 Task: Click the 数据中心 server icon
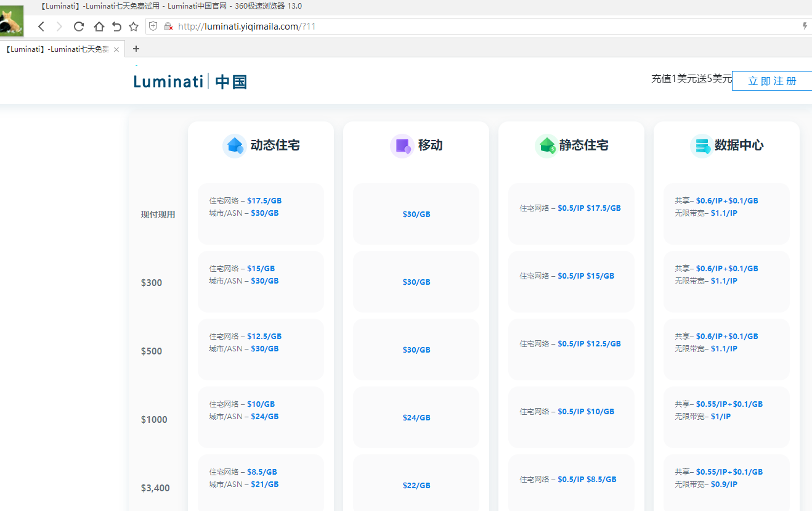[x=702, y=146]
